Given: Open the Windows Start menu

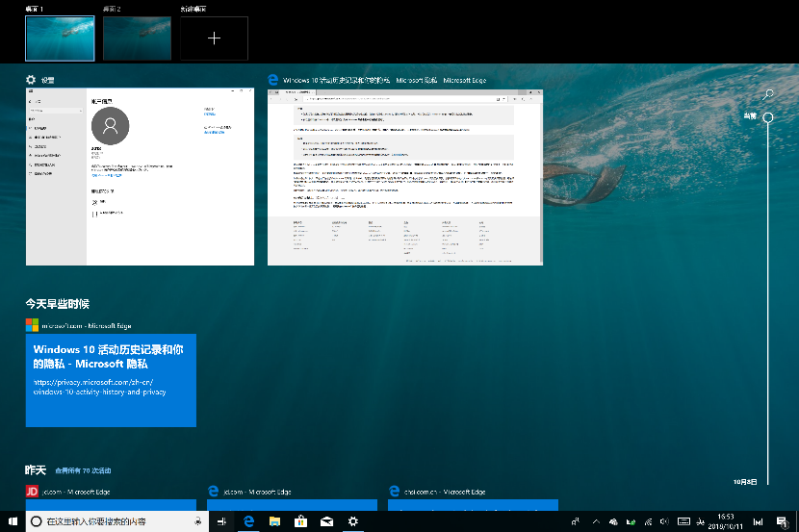Looking at the screenshot, I should (x=13, y=521).
